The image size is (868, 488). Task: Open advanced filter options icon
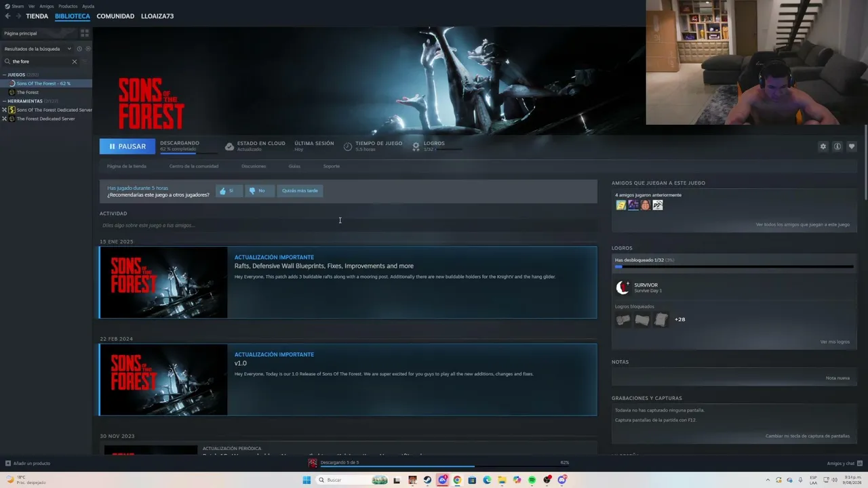[x=85, y=62]
